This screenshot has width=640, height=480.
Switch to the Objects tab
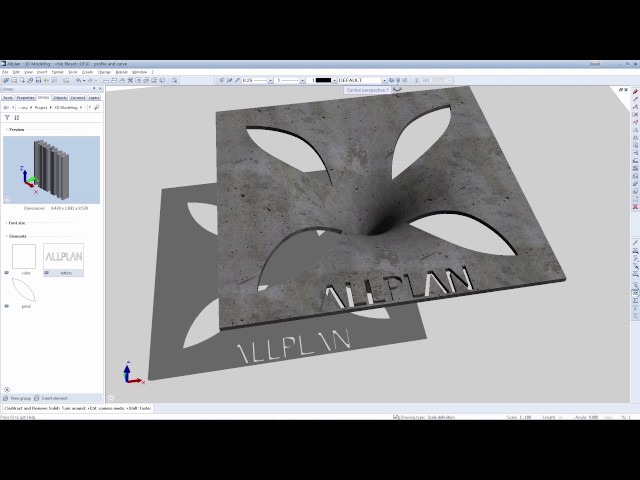tap(60, 98)
